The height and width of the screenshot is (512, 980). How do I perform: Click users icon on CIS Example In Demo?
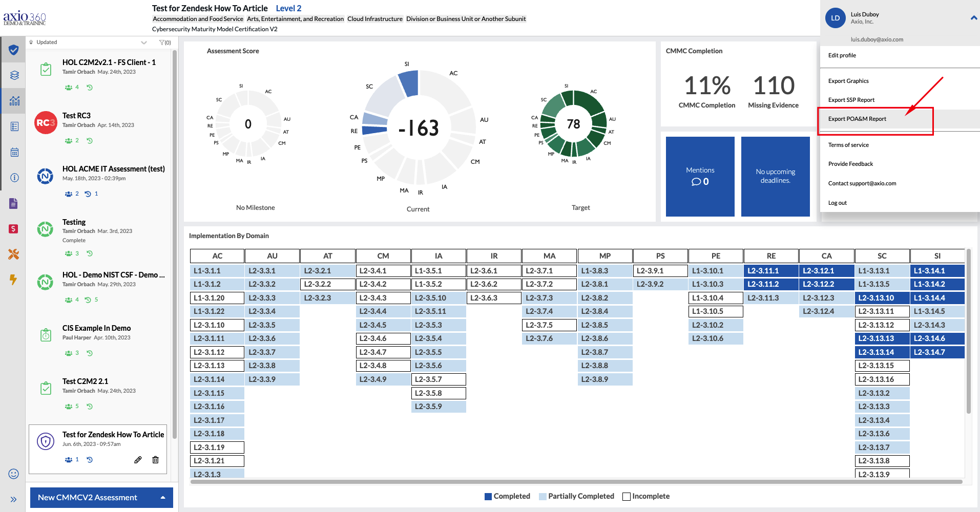tap(69, 353)
